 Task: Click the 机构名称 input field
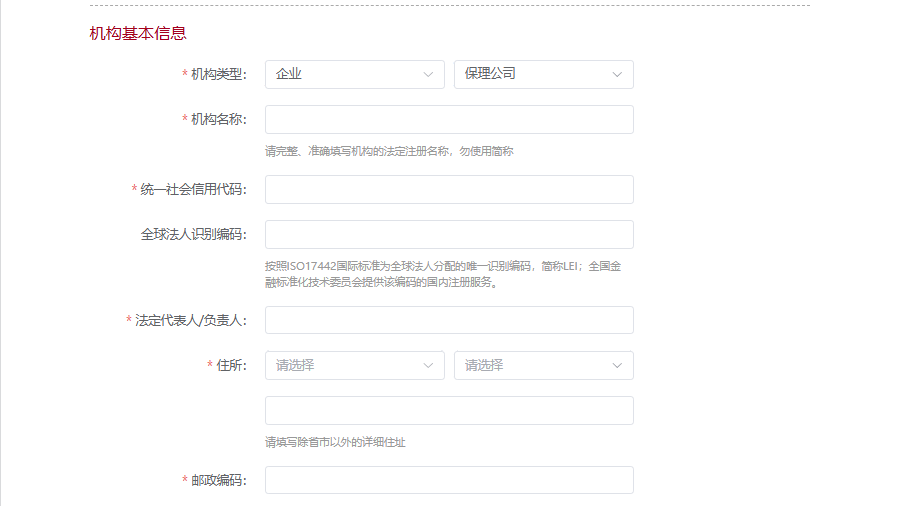pos(449,120)
